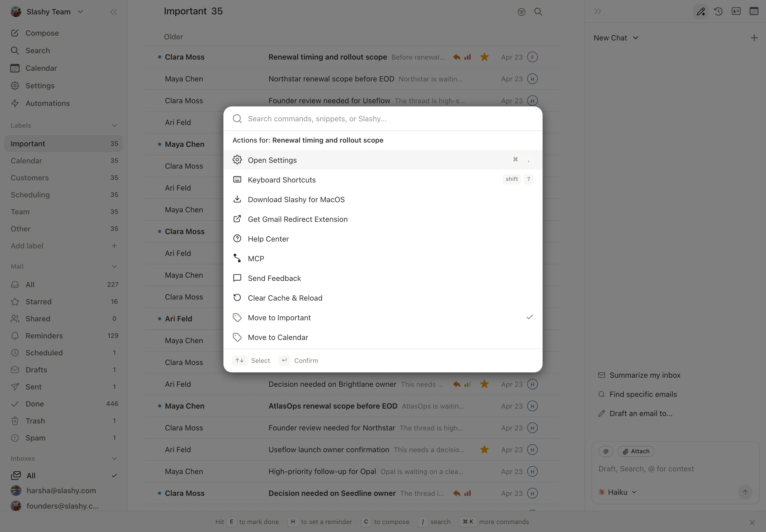Toggle the All inboxes checkmark
The height and width of the screenshot is (532, 766).
[114, 476]
